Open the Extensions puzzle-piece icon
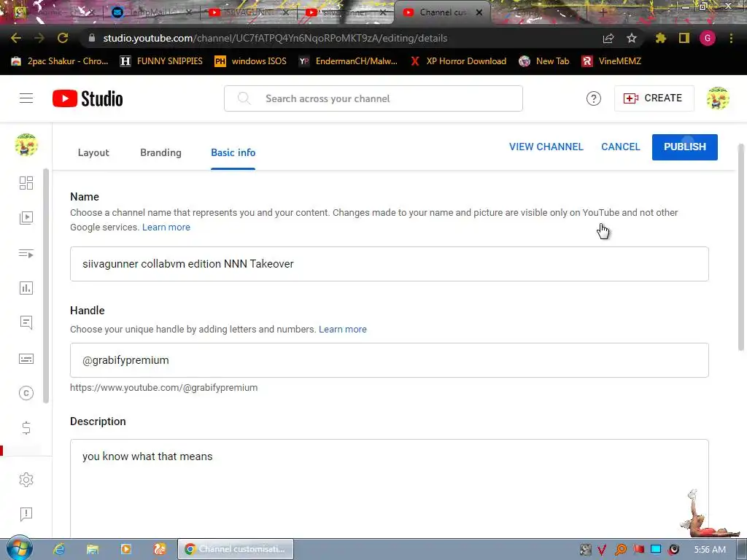Viewport: 747px width, 560px height. click(x=660, y=38)
